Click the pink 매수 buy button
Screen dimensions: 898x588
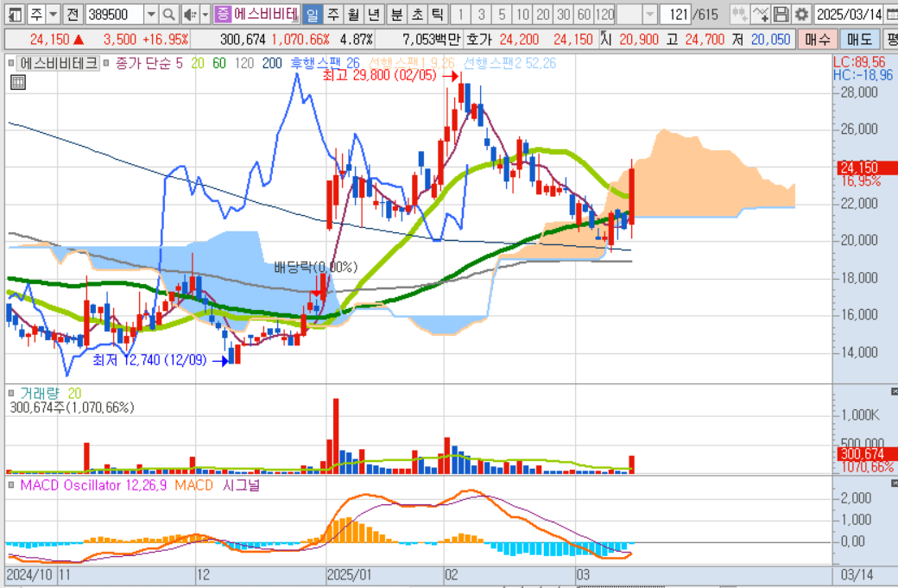tap(817, 40)
